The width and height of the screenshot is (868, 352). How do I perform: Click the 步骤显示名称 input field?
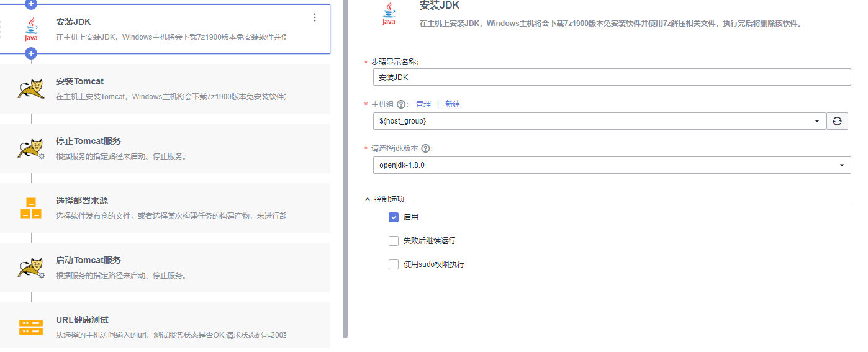[612, 77]
